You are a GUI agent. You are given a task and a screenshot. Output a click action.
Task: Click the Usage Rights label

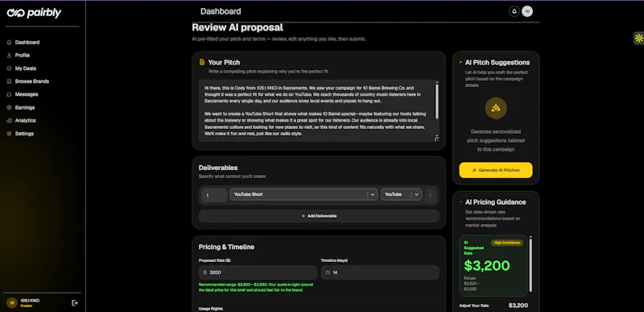pos(211,309)
